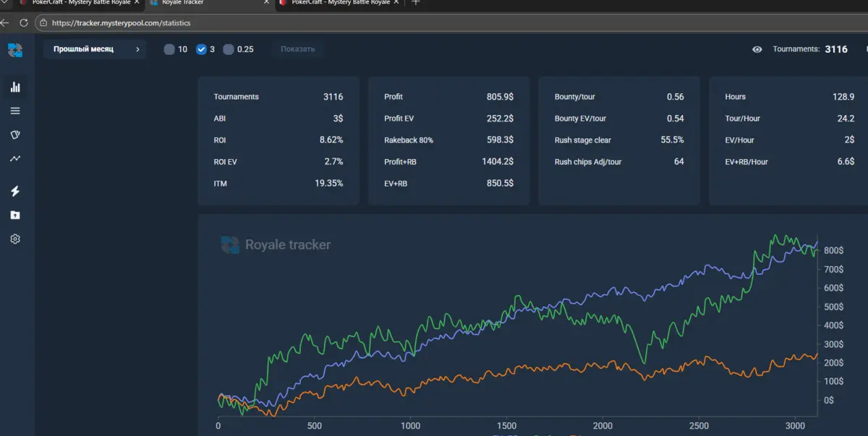Open the statistics bar chart sidebar icon
868x436 pixels.
tap(15, 87)
